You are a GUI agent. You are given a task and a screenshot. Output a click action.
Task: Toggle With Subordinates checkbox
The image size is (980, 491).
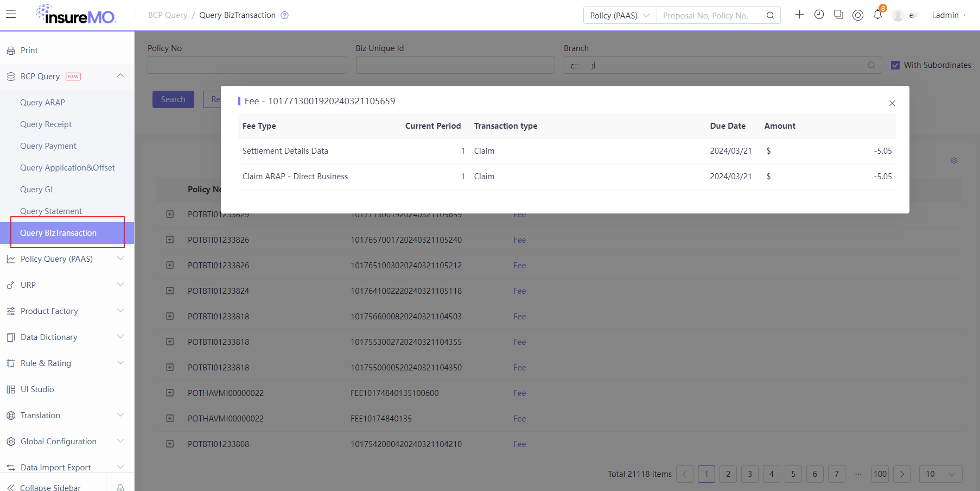click(895, 65)
